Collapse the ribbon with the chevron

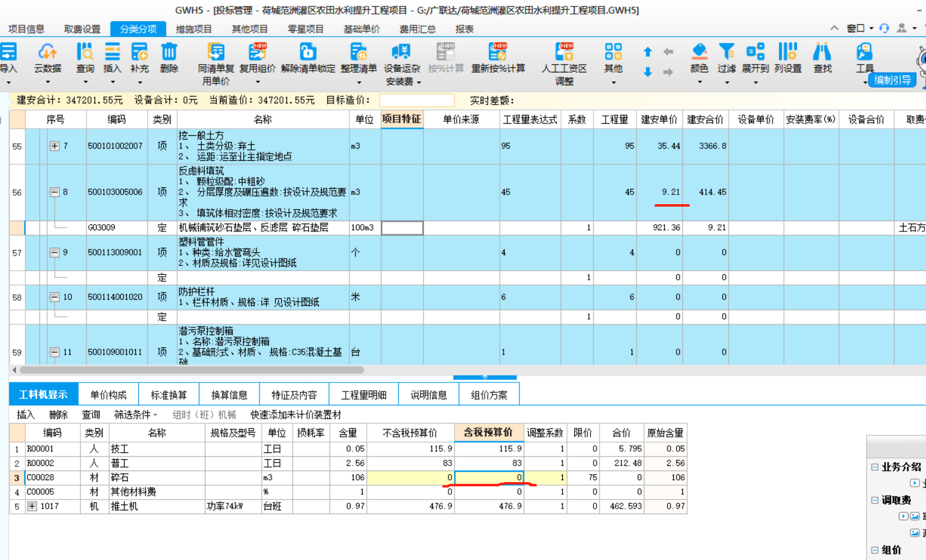point(835,28)
